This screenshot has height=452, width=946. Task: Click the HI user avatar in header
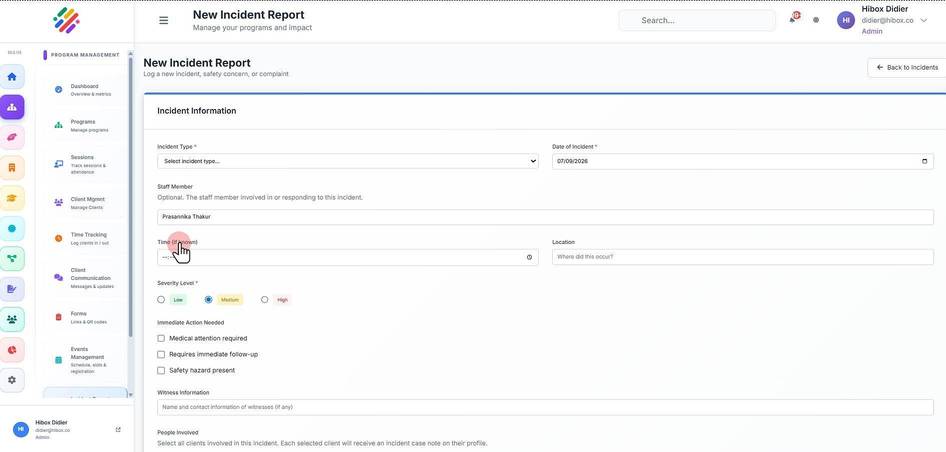coord(846,20)
